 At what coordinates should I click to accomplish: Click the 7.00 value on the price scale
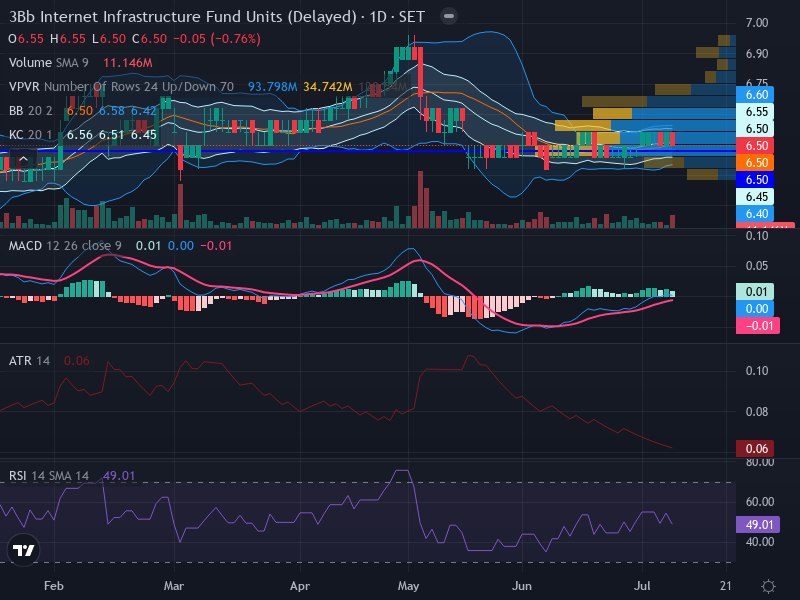coord(757,22)
